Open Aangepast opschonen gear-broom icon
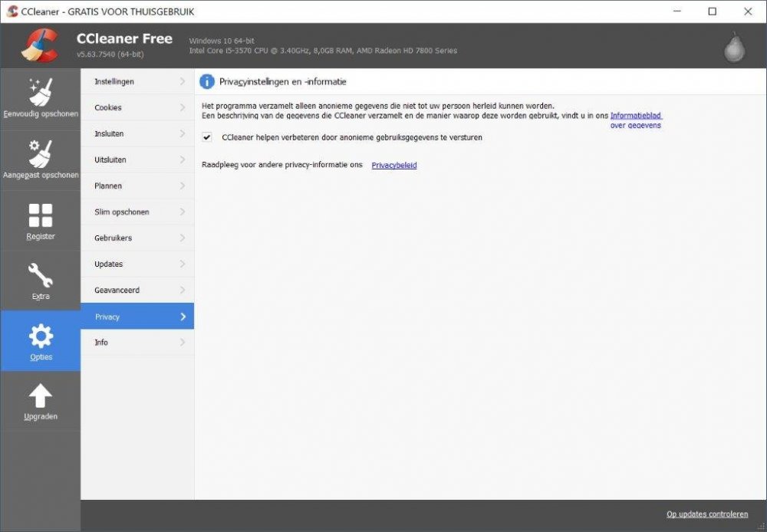767x532 pixels. [x=40, y=154]
